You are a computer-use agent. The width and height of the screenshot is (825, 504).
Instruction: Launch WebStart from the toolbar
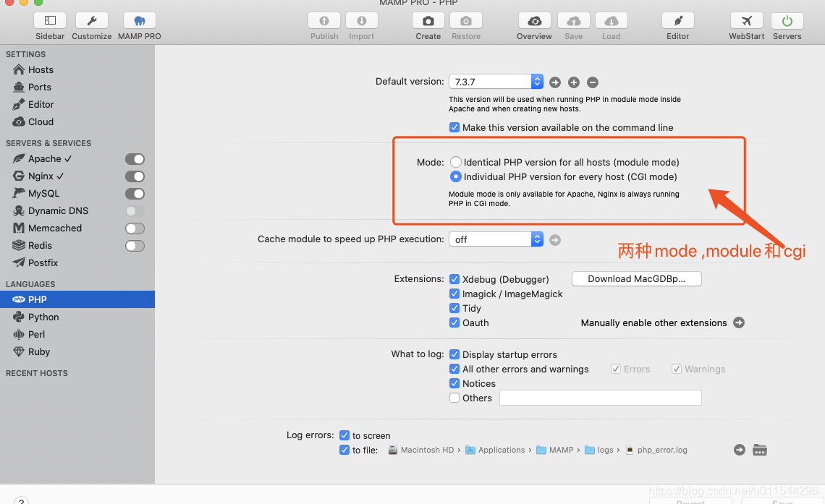747,20
